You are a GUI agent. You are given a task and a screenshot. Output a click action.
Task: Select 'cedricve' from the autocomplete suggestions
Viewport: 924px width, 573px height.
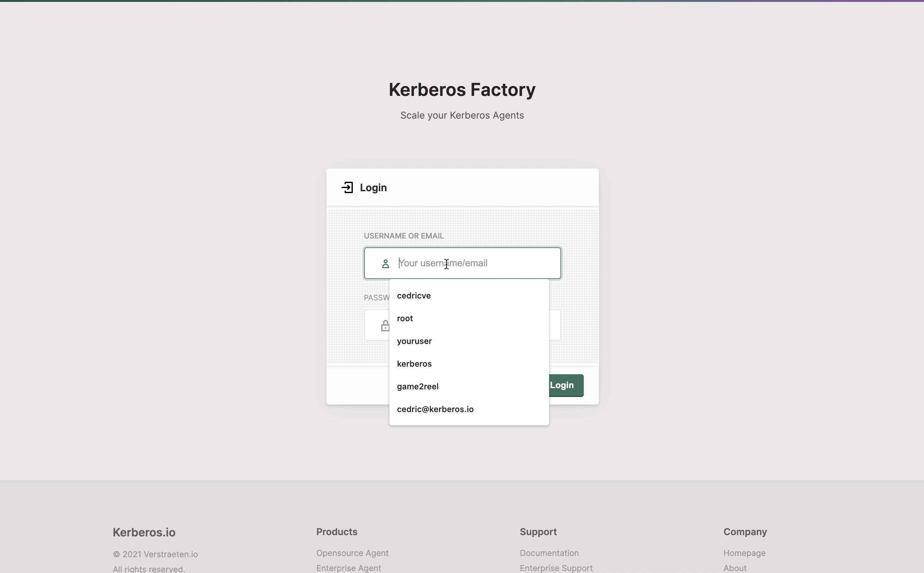[413, 296]
